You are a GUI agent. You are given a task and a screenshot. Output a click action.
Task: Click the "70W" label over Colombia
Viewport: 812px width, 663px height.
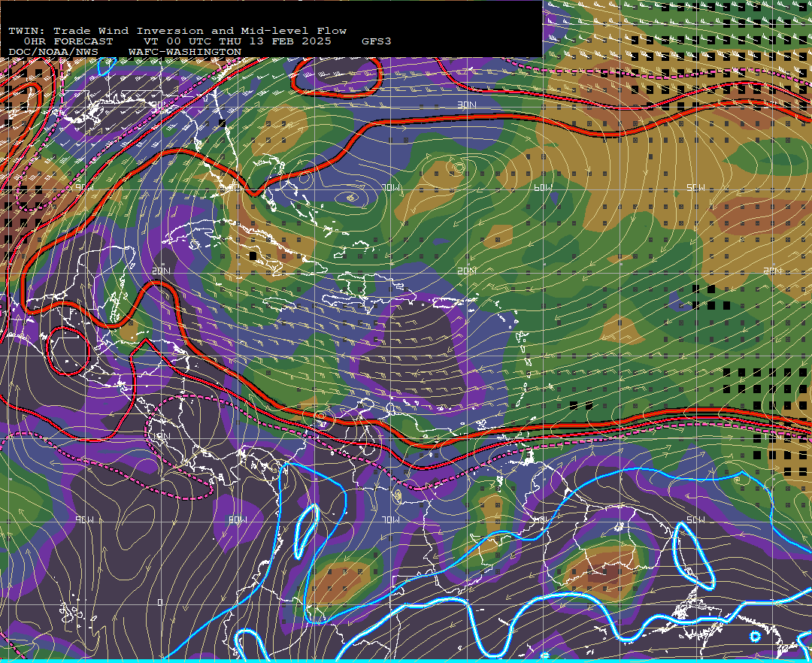coord(390,519)
